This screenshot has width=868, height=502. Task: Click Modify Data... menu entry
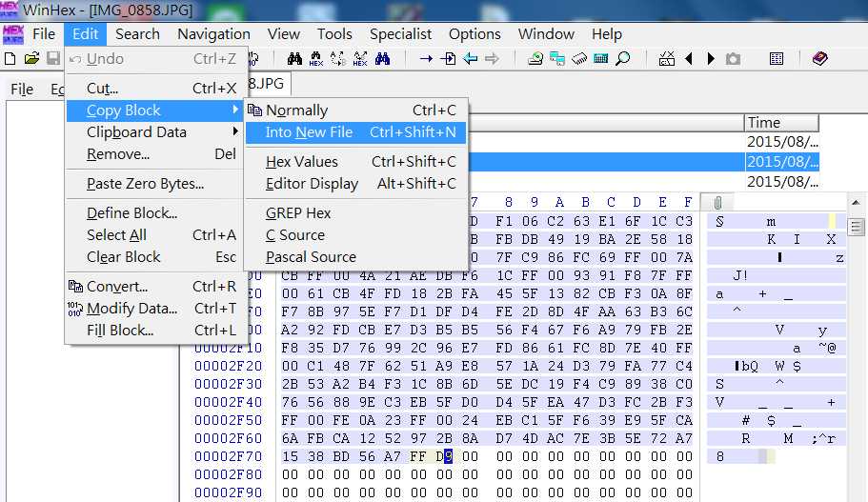155,309
